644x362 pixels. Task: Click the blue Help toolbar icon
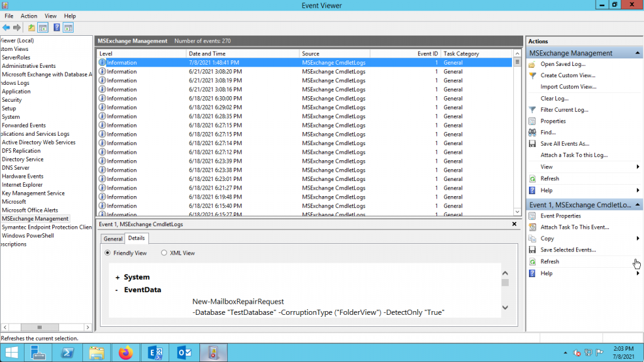coord(57,28)
